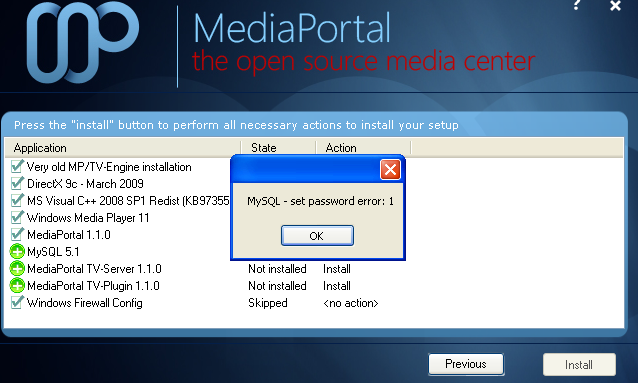
Task: Click 'Not installed' state of TV-Plugin row
Action: pyautogui.click(x=277, y=286)
